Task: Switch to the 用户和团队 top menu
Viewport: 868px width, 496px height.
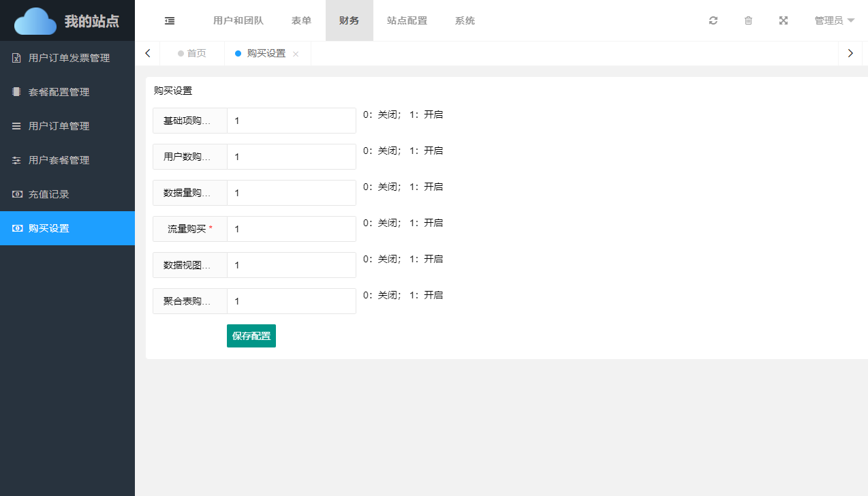Action: coord(238,20)
